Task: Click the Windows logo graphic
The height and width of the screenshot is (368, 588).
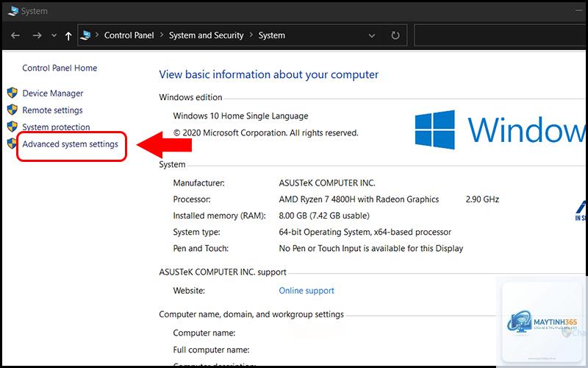Action: [435, 130]
